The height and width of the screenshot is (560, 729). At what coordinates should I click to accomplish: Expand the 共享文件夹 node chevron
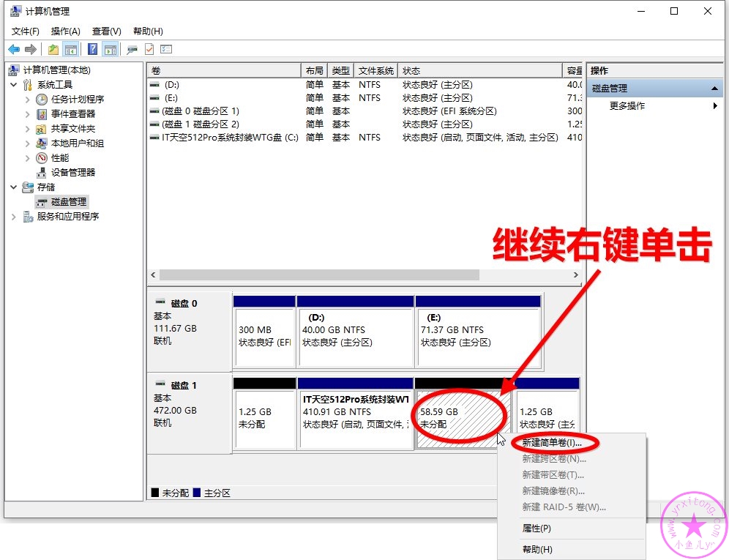click(27, 128)
